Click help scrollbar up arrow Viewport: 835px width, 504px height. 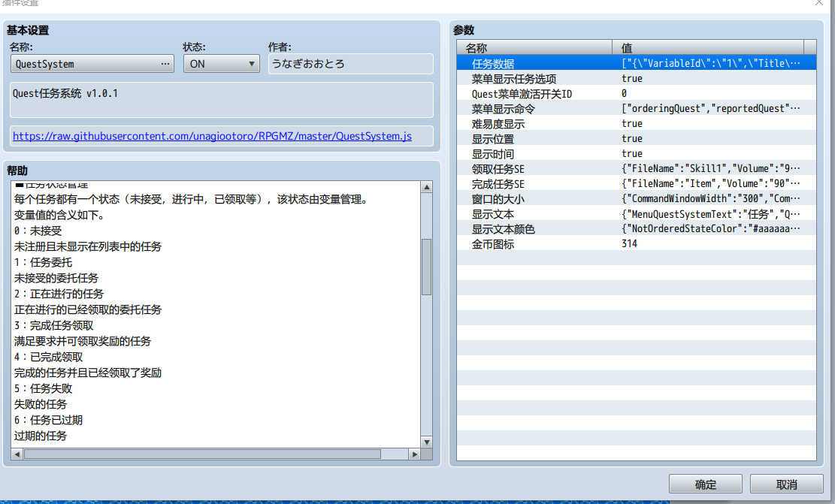pyautogui.click(x=427, y=187)
